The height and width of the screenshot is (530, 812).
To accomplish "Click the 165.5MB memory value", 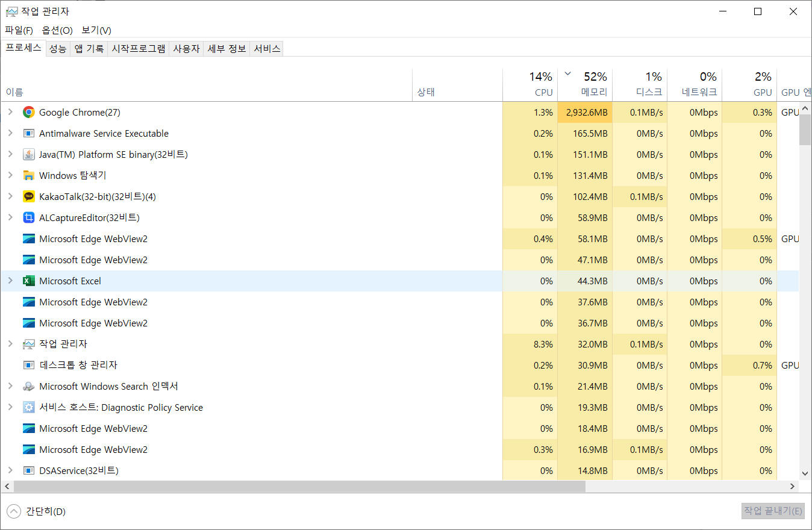I will pyautogui.click(x=590, y=134).
